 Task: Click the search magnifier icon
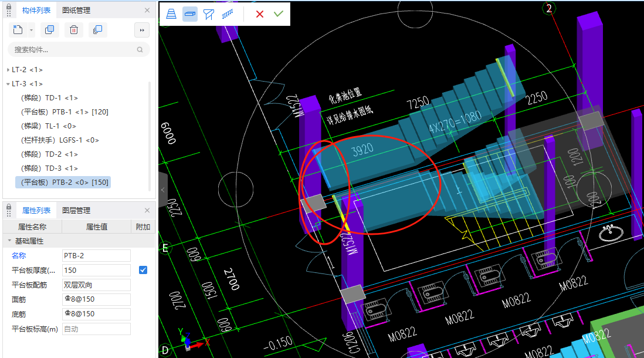click(x=140, y=50)
